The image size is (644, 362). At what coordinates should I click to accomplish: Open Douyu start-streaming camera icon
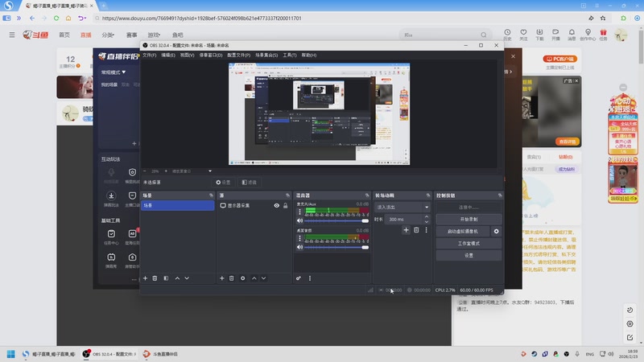tap(555, 34)
